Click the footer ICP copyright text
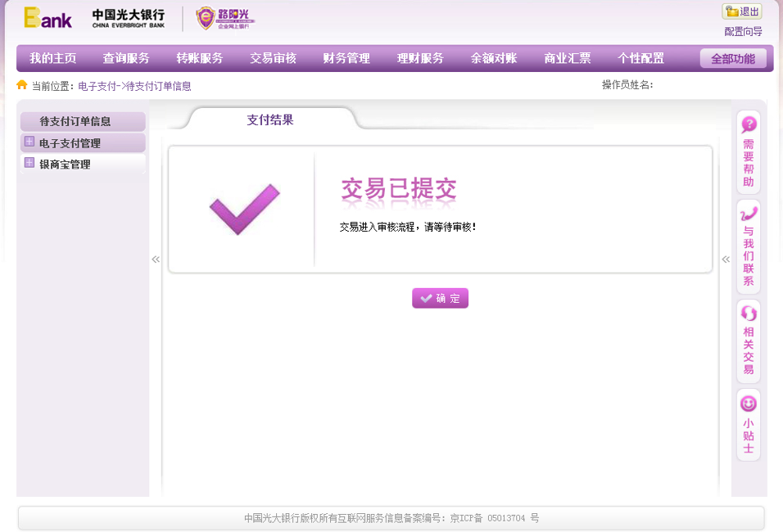This screenshot has height=532, width=783. 391,518
